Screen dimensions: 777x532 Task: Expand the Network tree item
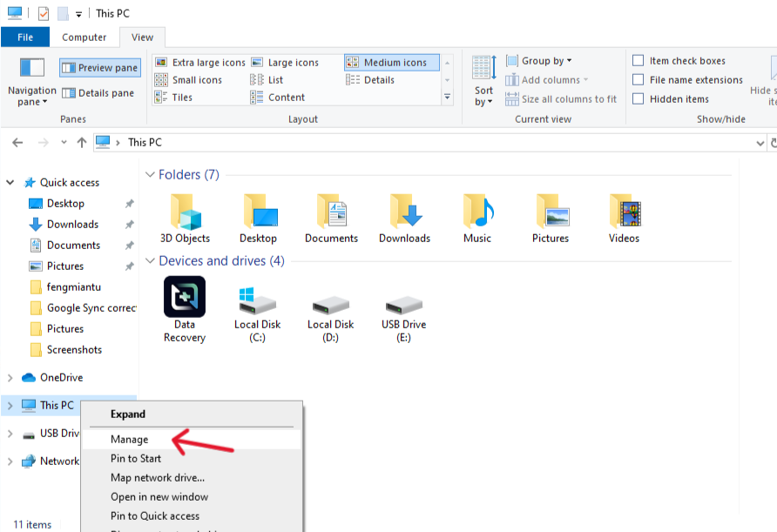[x=10, y=461]
